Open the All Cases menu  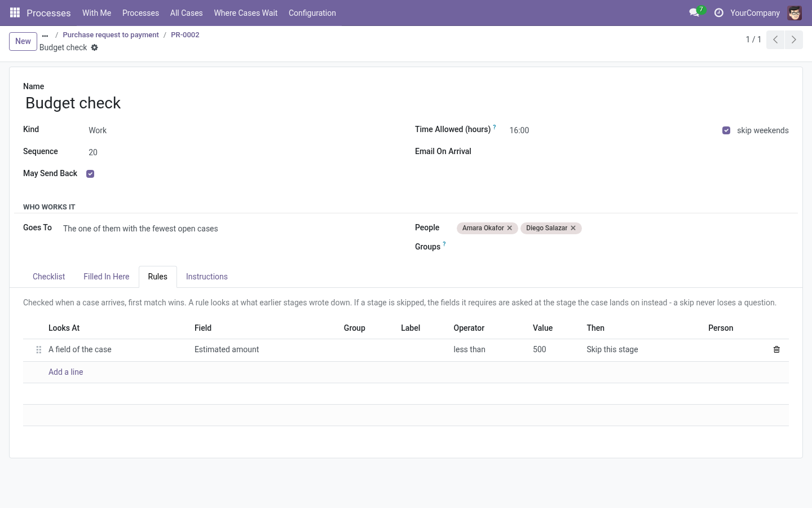pyautogui.click(x=186, y=12)
